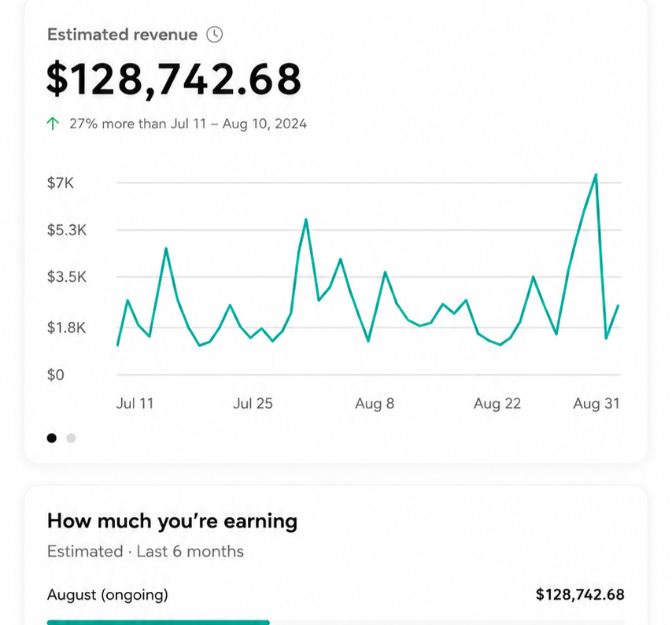Image resolution: width=672 pixels, height=625 pixels.
Task: Click the August (ongoing) row label
Action: 108,594
